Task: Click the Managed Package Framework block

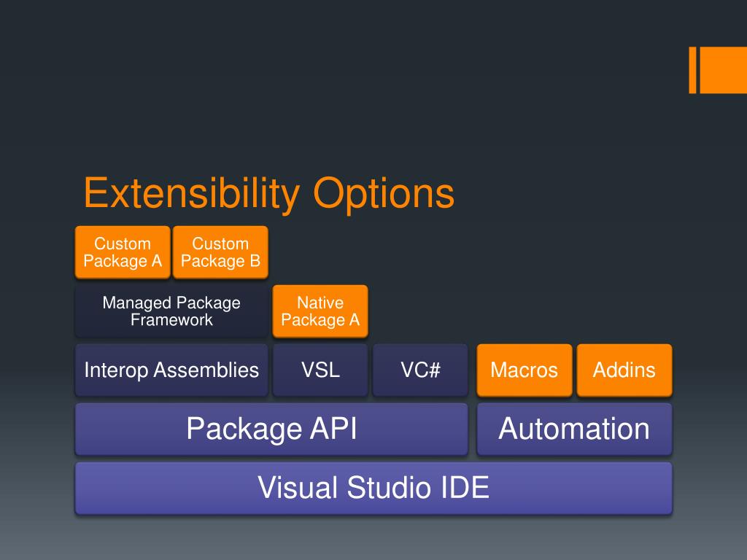Action: click(x=171, y=311)
